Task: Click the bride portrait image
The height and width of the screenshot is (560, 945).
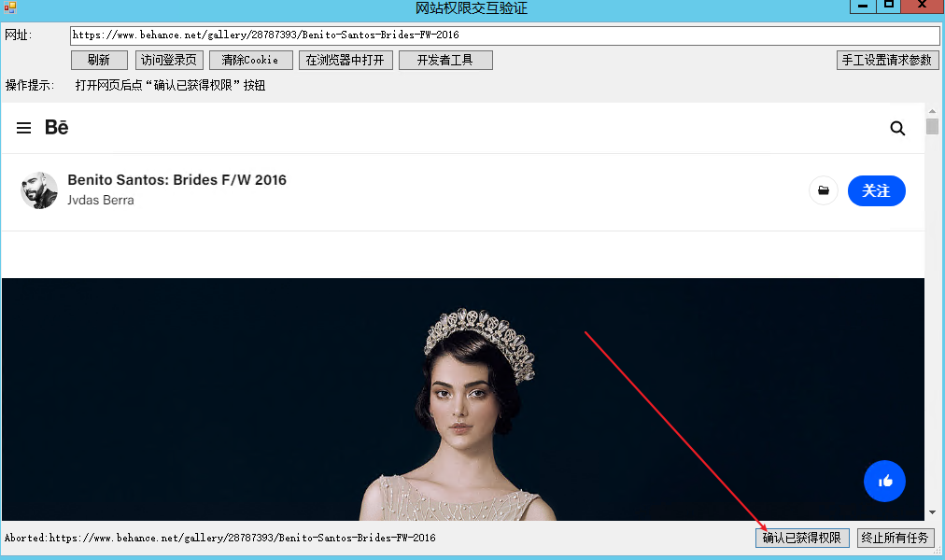Action: pos(463,399)
